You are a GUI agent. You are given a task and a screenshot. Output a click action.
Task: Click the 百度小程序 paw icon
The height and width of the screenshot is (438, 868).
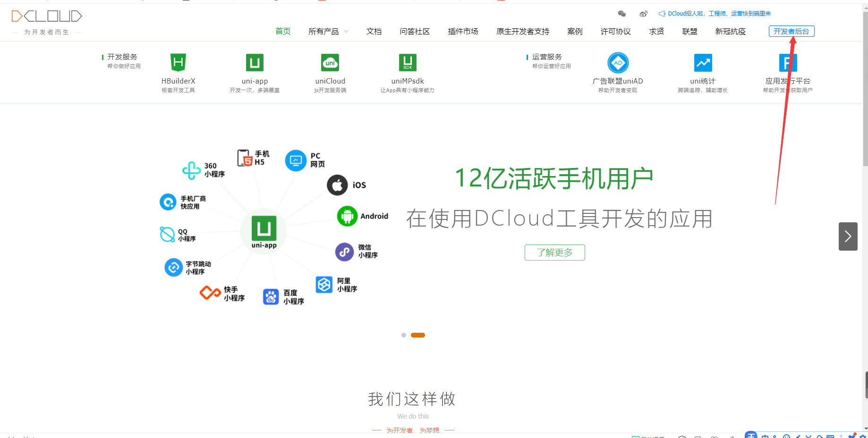click(271, 297)
